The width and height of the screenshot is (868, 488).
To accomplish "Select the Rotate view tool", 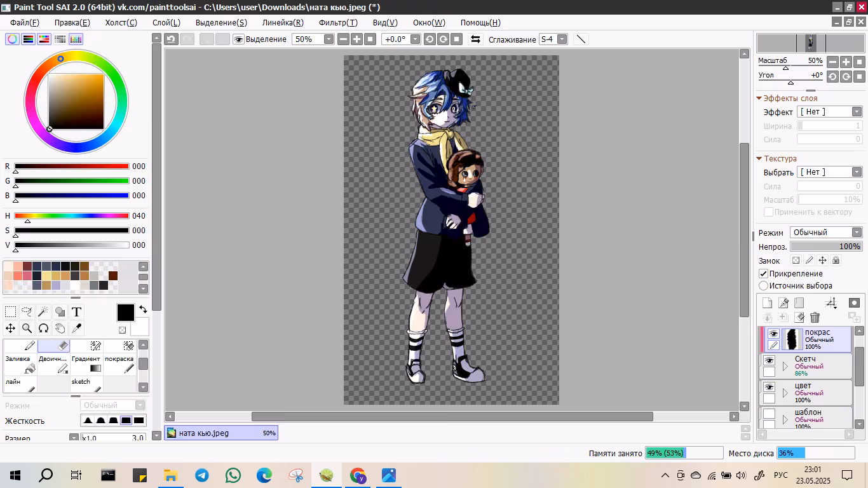I will (43, 328).
